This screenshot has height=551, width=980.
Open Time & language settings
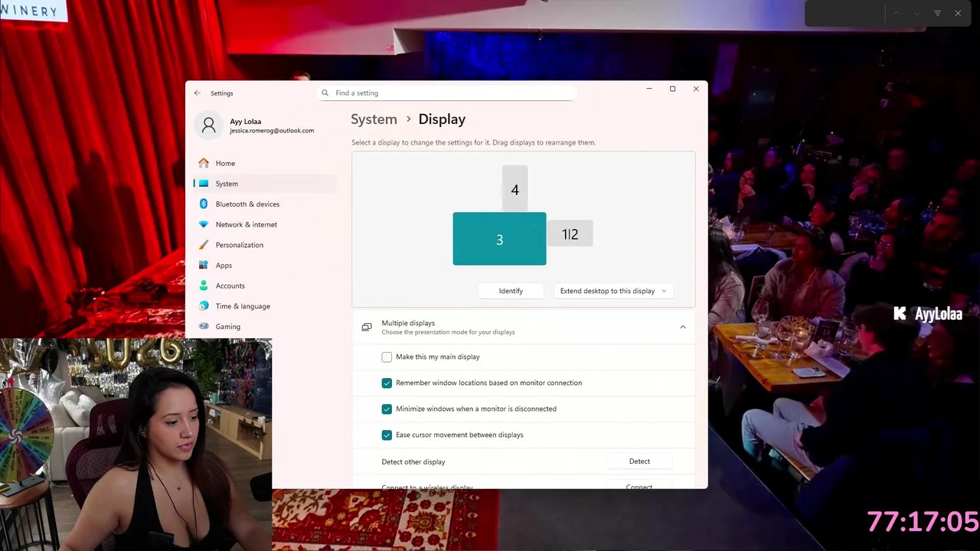264,306
